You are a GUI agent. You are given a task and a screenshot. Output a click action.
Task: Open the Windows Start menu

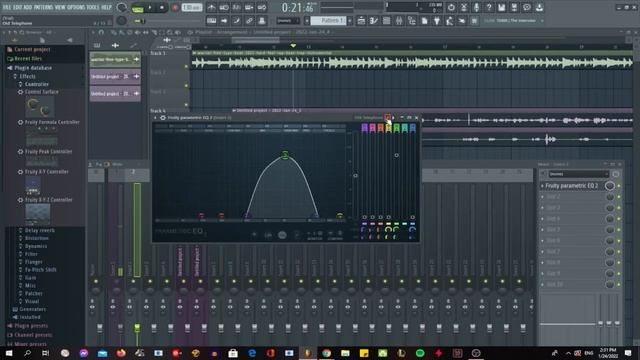(x=9, y=353)
